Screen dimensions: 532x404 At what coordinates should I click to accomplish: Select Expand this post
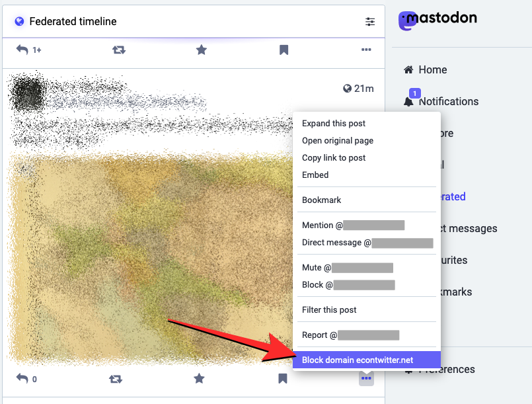coord(334,124)
